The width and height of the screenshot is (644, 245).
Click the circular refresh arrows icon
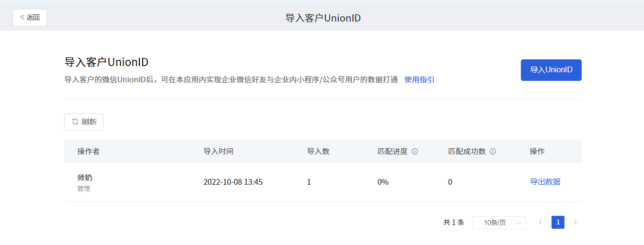click(x=75, y=122)
